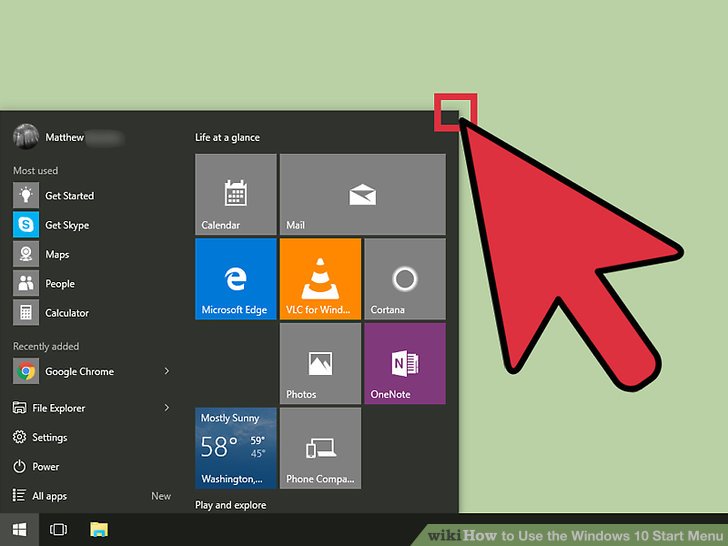Select Calculator from Most used

(x=67, y=313)
